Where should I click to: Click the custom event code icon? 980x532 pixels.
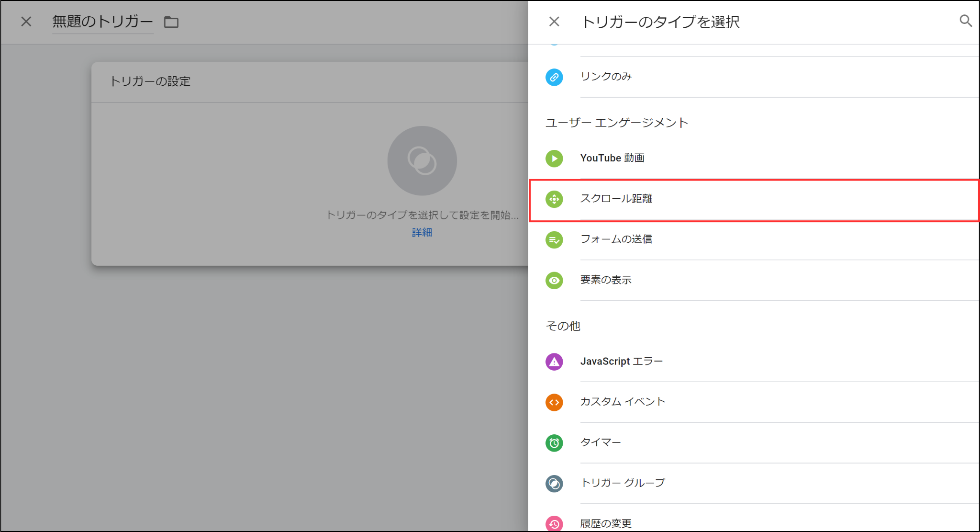(554, 402)
